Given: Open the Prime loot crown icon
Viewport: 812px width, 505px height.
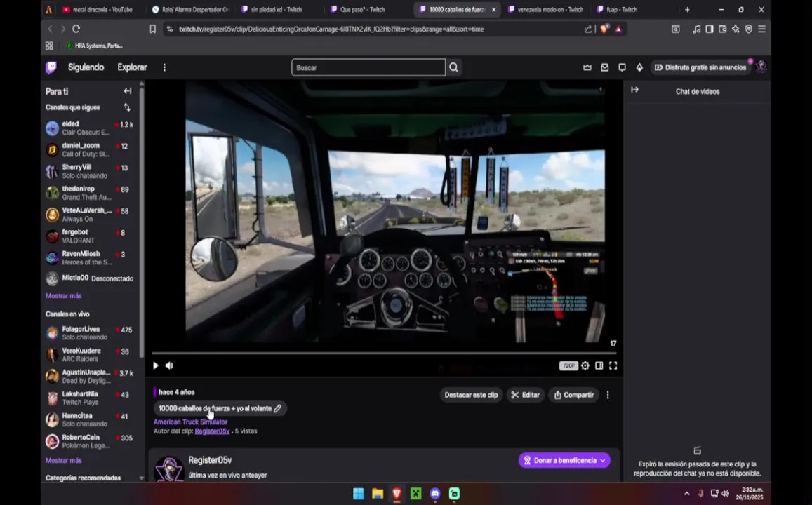Looking at the screenshot, I should (587, 67).
